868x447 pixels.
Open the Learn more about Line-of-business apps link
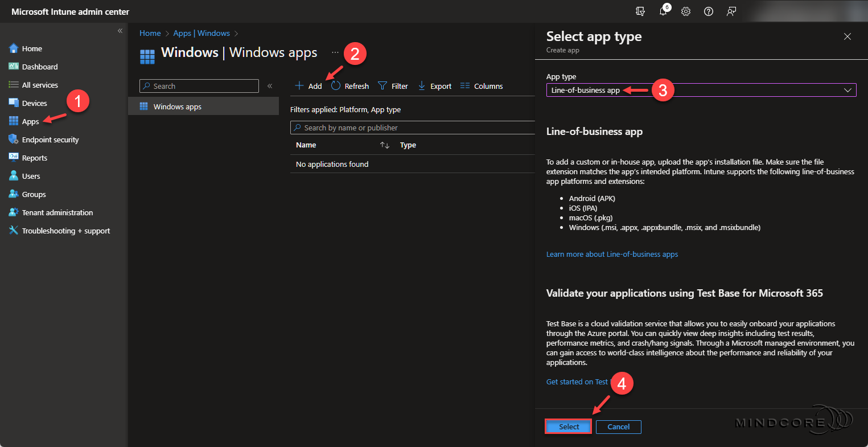click(x=612, y=254)
